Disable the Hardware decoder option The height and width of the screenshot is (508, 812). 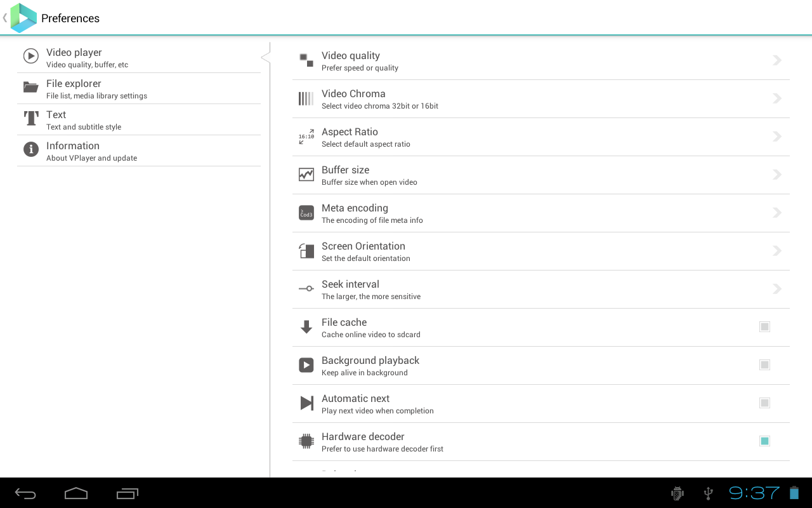tap(764, 441)
